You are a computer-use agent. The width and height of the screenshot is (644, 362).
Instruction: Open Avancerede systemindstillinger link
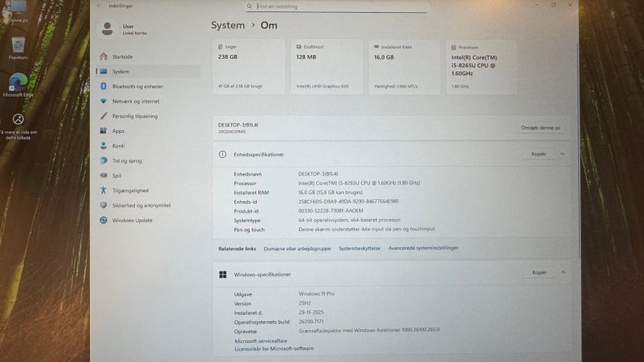pyautogui.click(x=423, y=248)
